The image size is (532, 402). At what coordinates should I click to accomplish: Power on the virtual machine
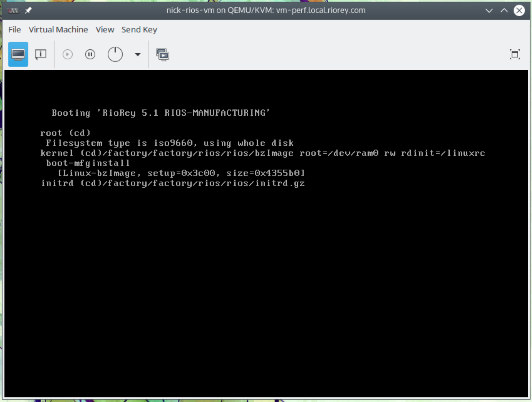point(68,54)
